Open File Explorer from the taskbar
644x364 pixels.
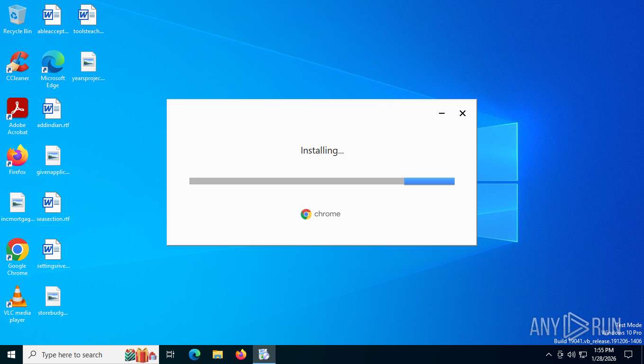218,355
